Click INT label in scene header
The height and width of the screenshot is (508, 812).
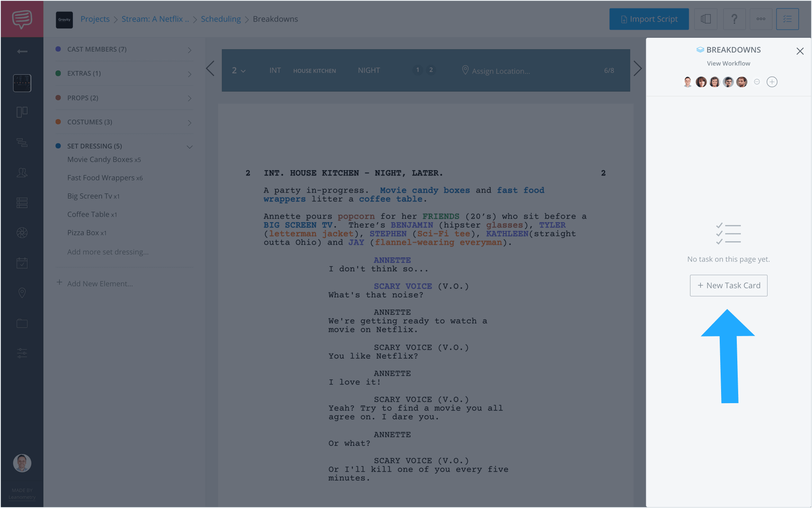(275, 70)
